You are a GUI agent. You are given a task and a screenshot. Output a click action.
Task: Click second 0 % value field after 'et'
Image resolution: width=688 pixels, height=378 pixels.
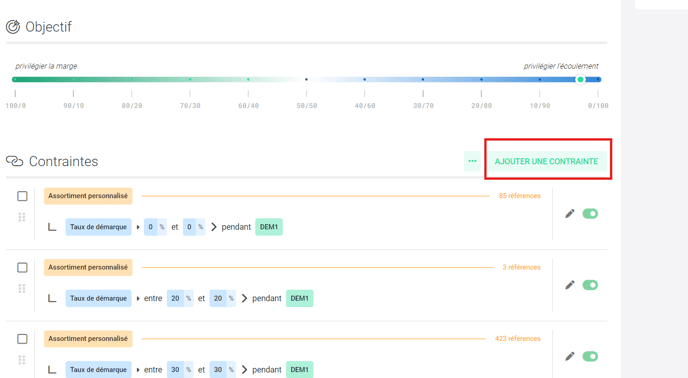(x=194, y=227)
